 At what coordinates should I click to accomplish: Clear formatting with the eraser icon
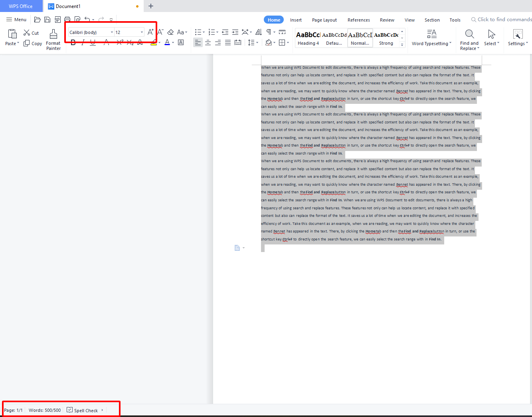coord(170,32)
